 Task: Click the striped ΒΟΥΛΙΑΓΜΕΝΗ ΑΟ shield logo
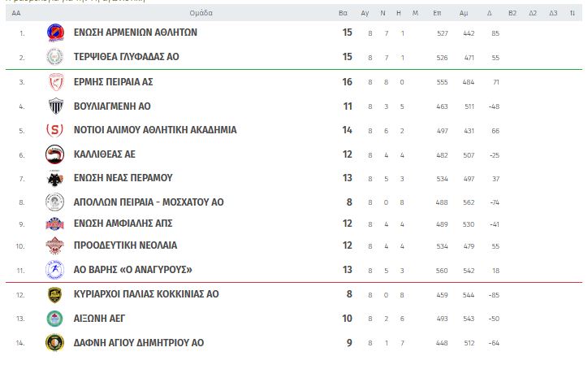point(56,106)
